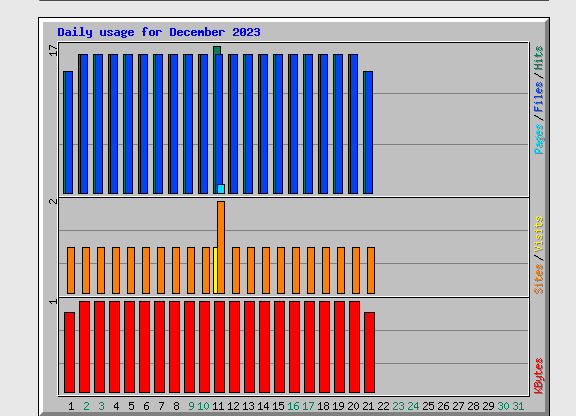Click the yellow Visits bar on day 11

tap(215, 270)
